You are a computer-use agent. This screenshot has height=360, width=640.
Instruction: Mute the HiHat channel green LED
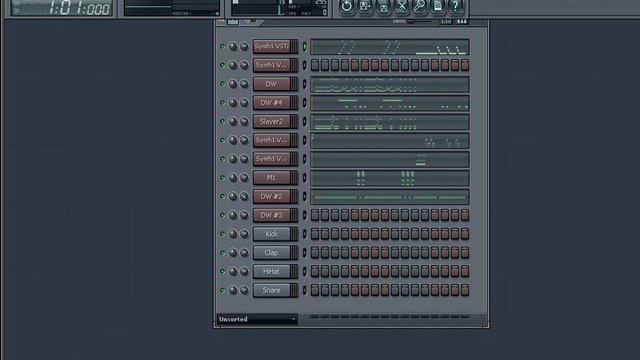pyautogui.click(x=222, y=271)
